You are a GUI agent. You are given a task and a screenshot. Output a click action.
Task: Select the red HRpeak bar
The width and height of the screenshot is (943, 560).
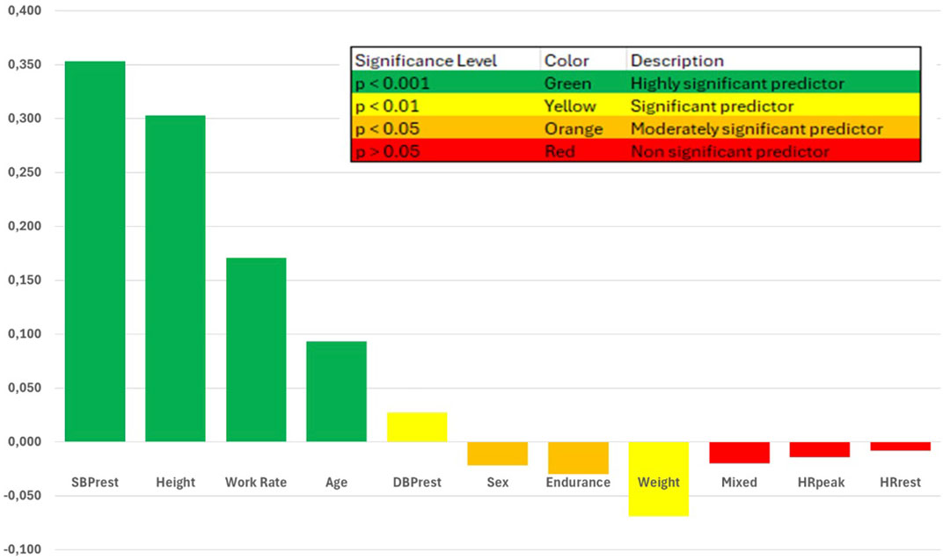point(820,449)
